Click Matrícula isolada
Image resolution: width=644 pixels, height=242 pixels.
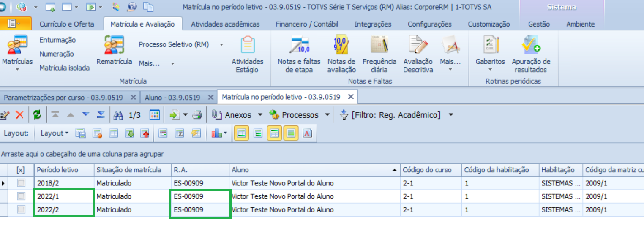tap(65, 68)
